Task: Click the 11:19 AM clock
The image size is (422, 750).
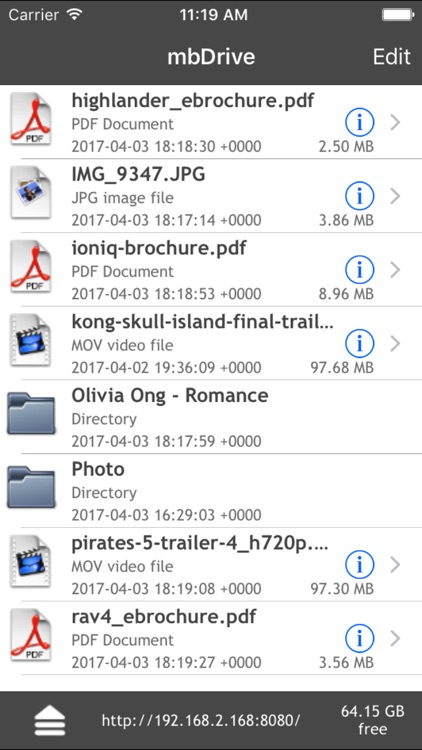Action: click(x=214, y=15)
